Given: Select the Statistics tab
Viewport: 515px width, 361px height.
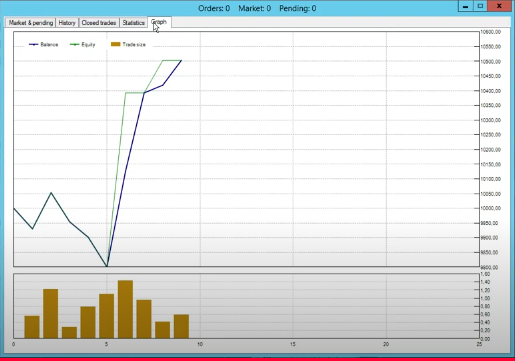Looking at the screenshot, I should click(x=133, y=23).
